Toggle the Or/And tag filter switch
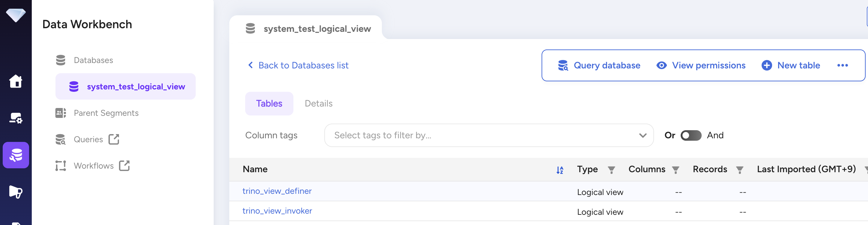 pos(691,135)
